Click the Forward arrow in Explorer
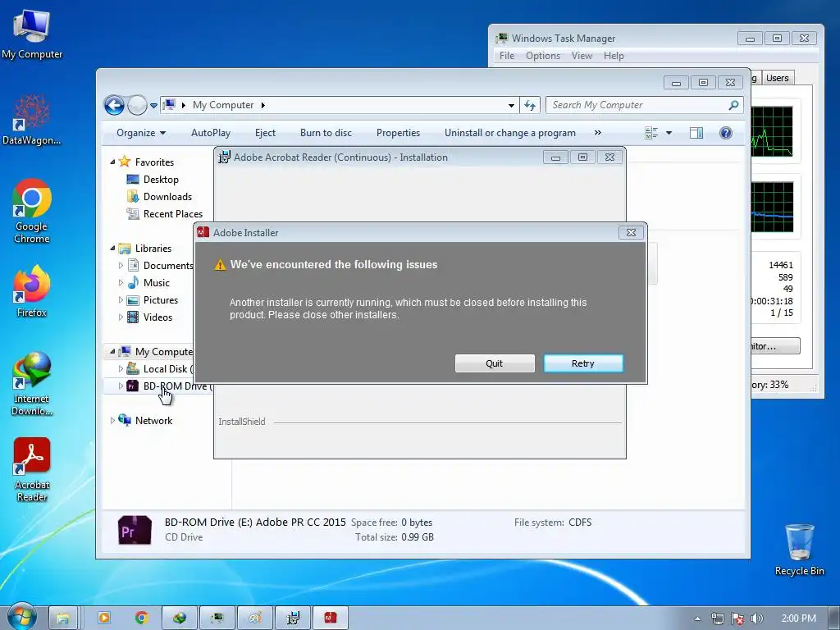This screenshot has height=630, width=840. [x=137, y=105]
